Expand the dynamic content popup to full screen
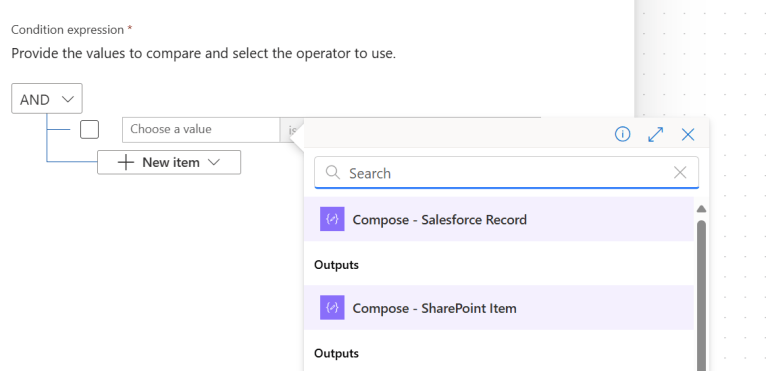Viewport: 766px width, 371px height. [x=655, y=134]
